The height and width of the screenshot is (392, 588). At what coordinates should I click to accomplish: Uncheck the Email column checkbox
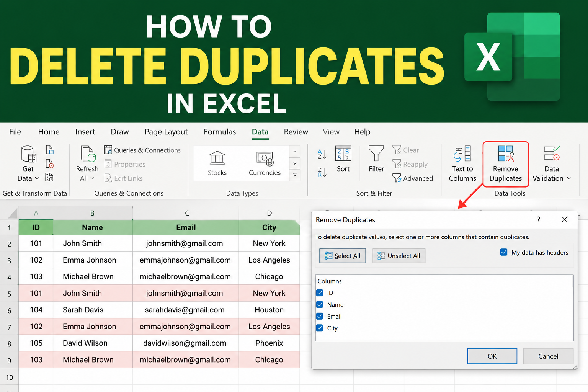click(x=320, y=316)
